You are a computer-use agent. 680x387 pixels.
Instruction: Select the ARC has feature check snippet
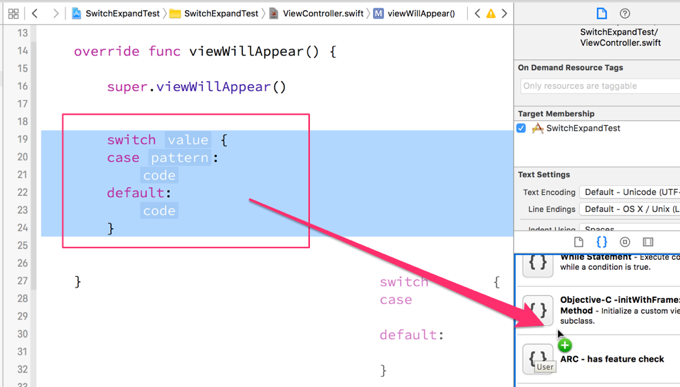597,359
